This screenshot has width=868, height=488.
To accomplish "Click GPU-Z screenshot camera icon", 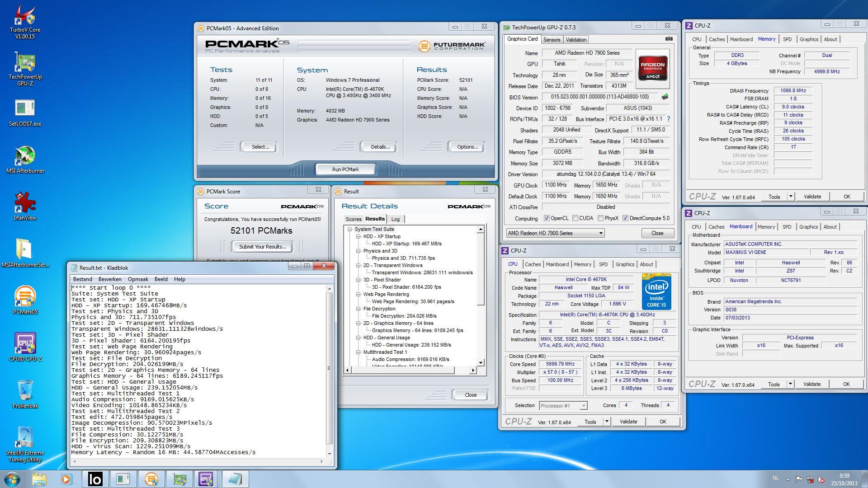I will click(x=669, y=39).
